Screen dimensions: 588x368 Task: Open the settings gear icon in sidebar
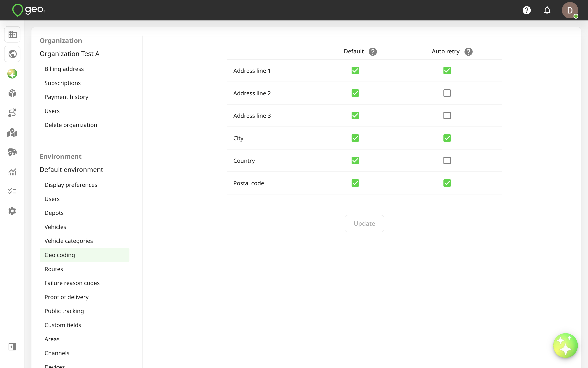(12, 211)
